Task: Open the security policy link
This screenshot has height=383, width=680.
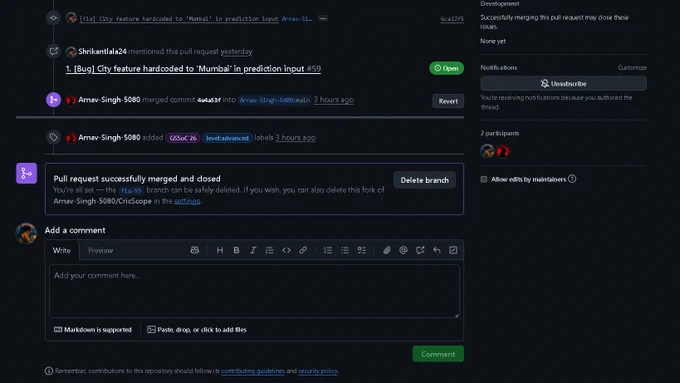Action: click(x=318, y=371)
